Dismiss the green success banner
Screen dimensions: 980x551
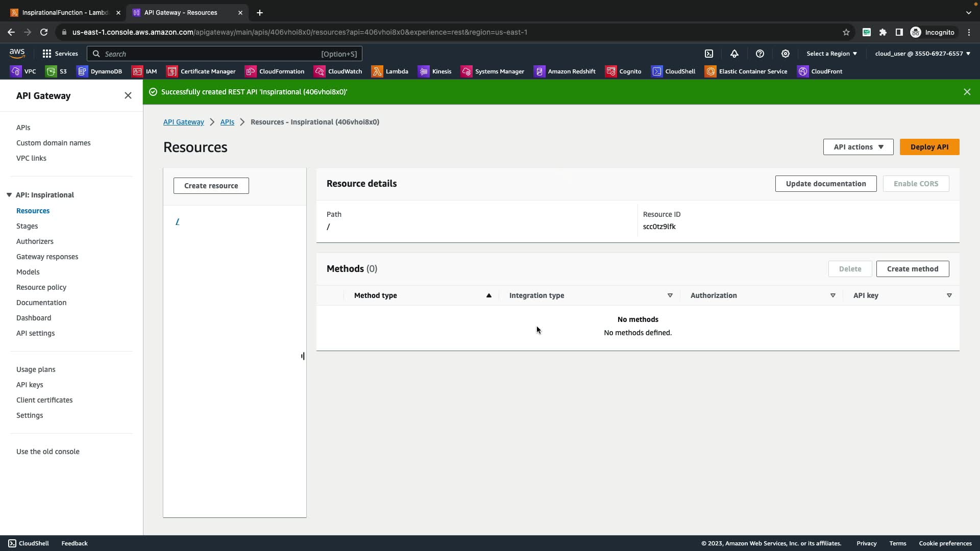[967, 92]
